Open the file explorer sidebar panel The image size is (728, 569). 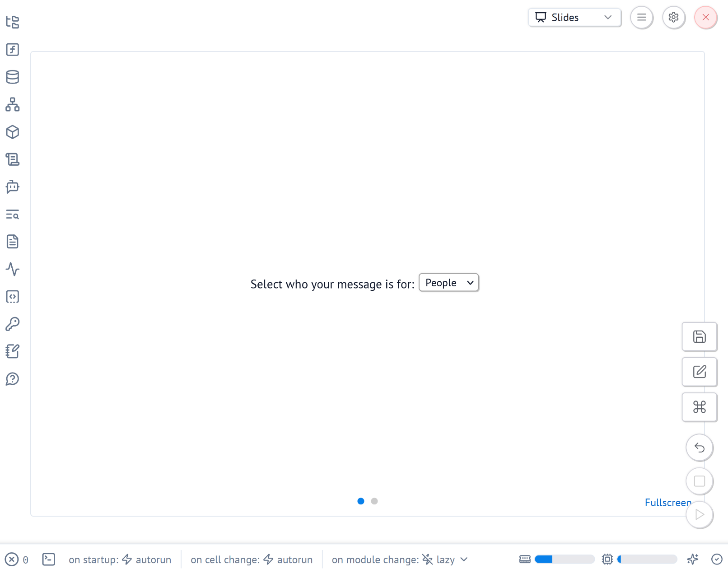pos(13,22)
